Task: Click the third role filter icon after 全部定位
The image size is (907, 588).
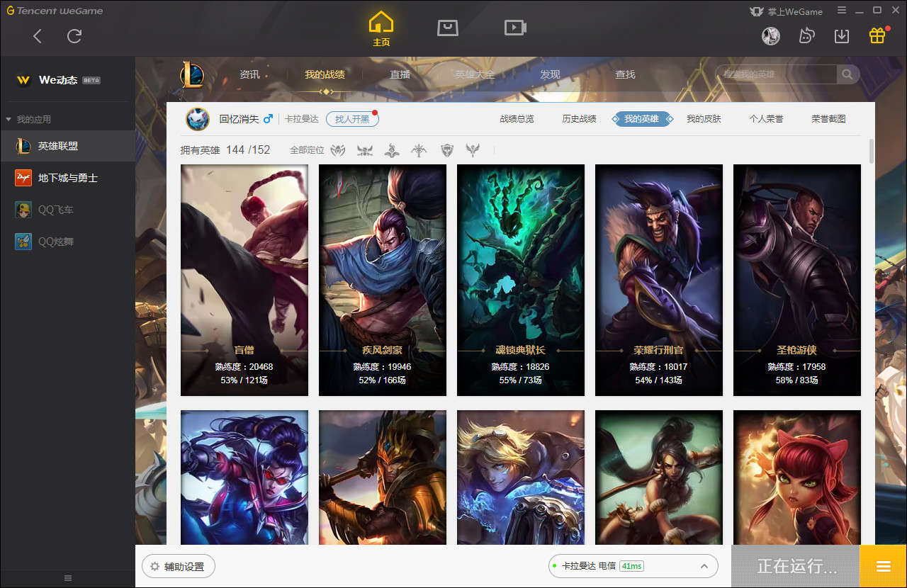Action: click(x=392, y=150)
